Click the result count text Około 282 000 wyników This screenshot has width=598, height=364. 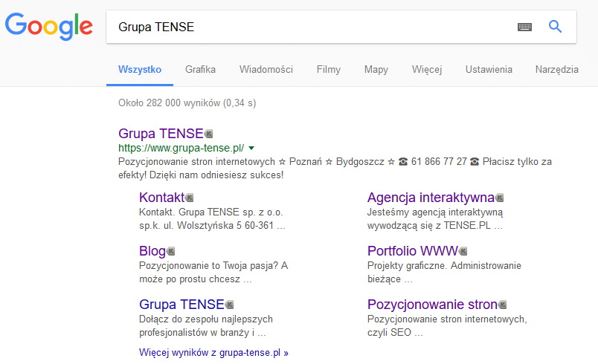187,103
